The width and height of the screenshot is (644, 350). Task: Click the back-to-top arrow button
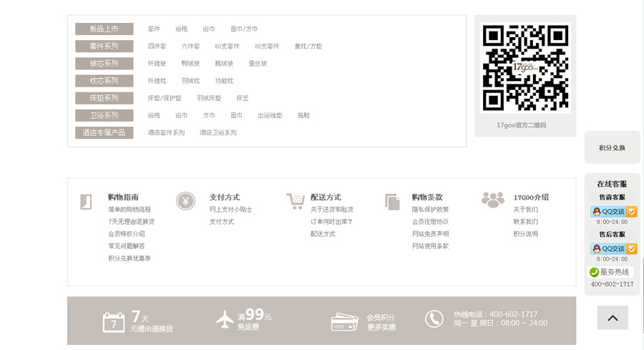point(613,318)
